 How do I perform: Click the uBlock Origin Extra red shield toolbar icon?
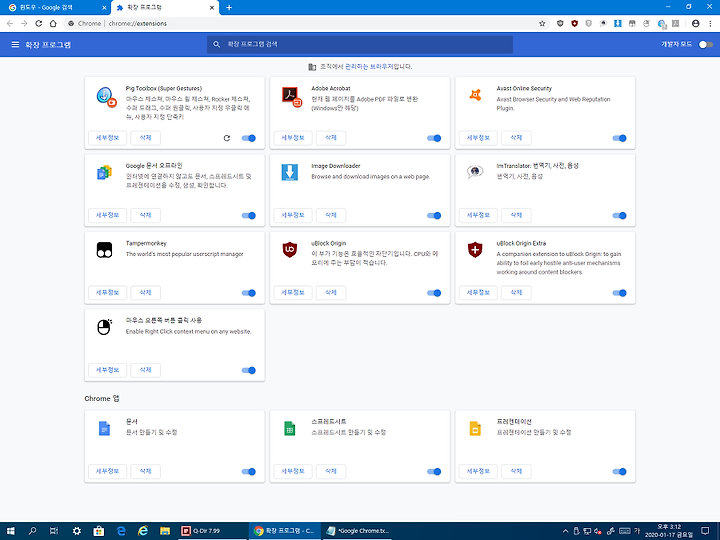[574, 23]
